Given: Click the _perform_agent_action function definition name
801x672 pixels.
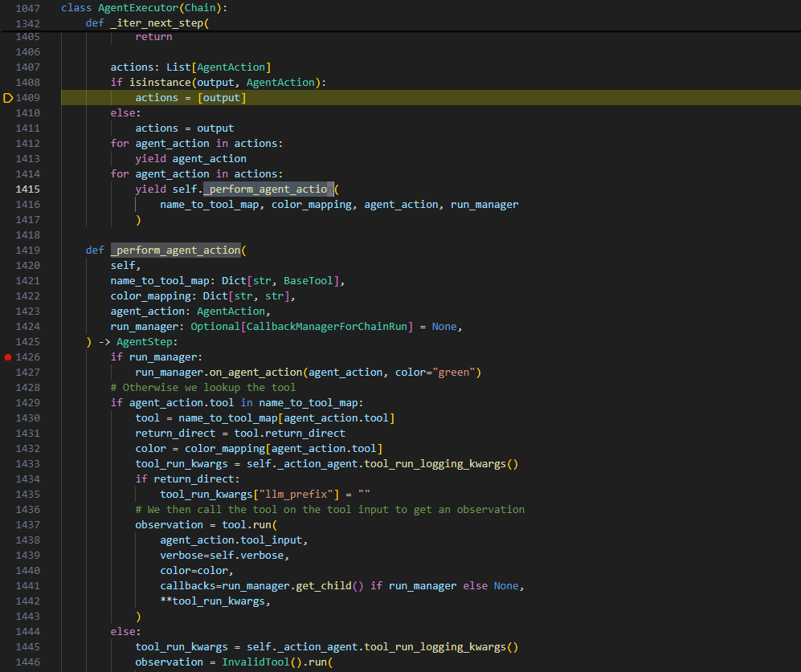Looking at the screenshot, I should tap(175, 250).
